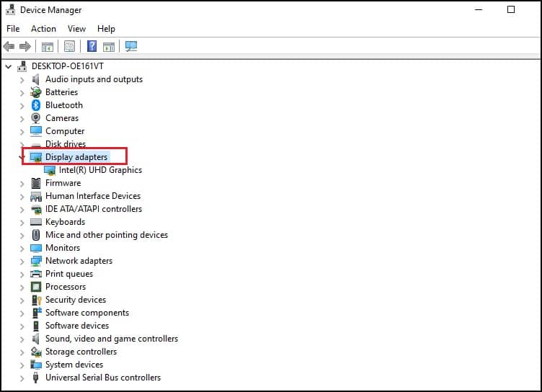Viewport: 542px width, 392px height.
Task: Click the Audio inputs and outputs speaker icon
Action: [35, 79]
